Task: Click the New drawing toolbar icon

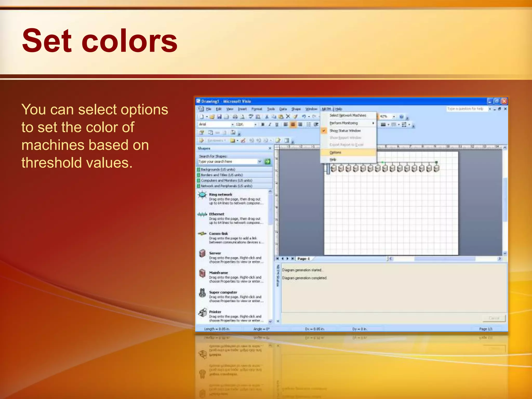Action: pyautogui.click(x=202, y=117)
